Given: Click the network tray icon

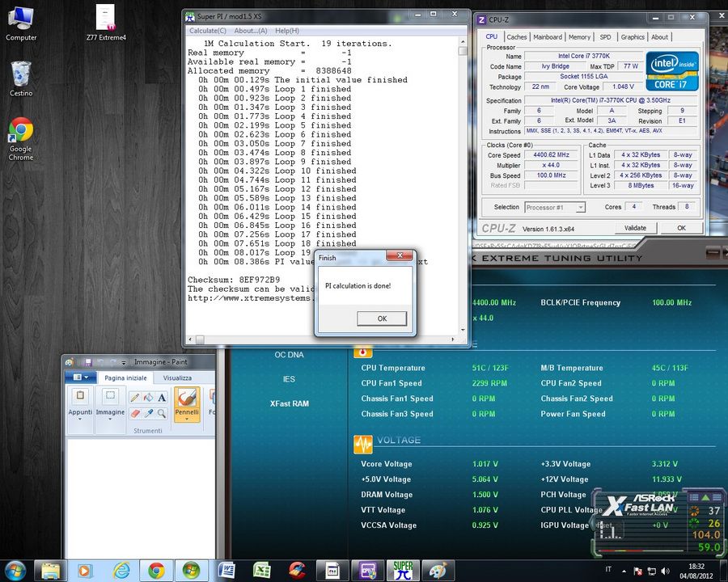Looking at the screenshot, I should [652, 571].
